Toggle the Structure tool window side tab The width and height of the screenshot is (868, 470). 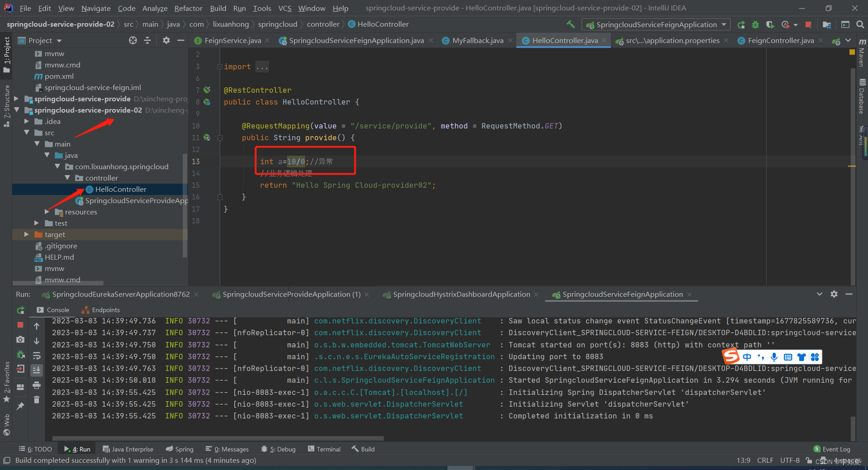(x=6, y=106)
